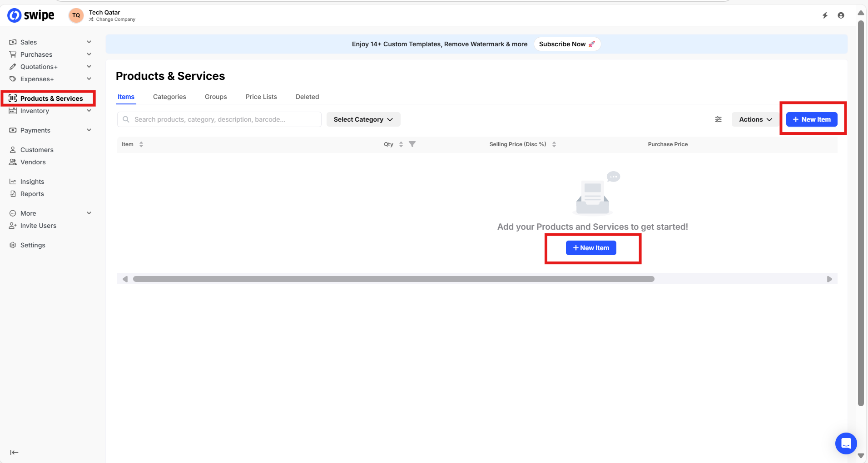Click the table scroll-right arrow
The image size is (868, 463).
pos(829,279)
